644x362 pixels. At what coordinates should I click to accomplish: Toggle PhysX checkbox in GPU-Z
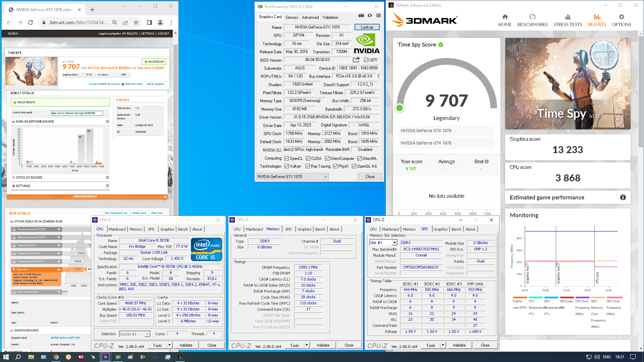(335, 166)
